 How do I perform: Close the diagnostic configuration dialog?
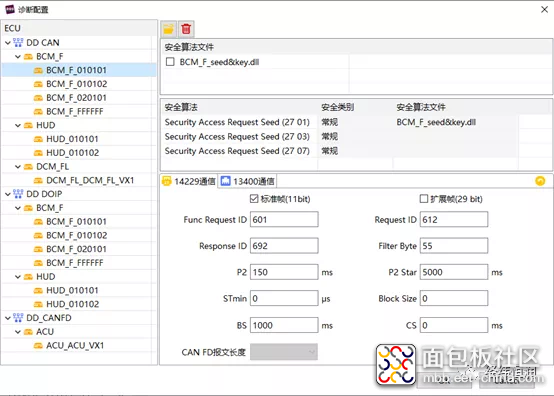point(544,9)
